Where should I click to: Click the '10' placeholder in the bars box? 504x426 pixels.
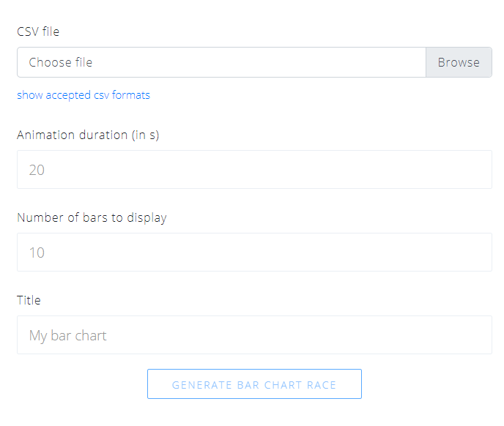(x=37, y=253)
